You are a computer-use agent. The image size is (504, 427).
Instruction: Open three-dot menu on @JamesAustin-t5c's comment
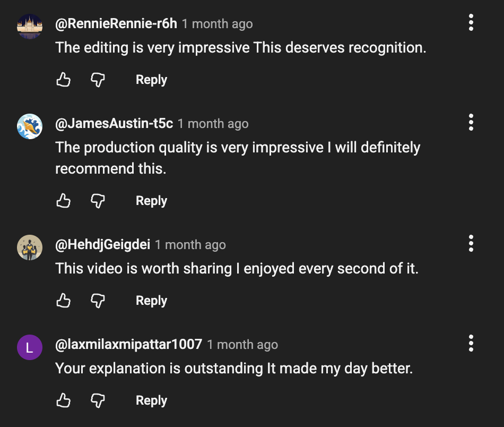(471, 123)
